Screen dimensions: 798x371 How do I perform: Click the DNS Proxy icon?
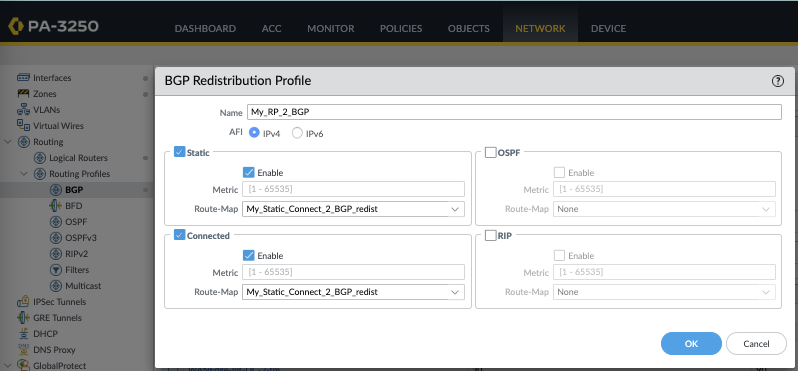(23, 349)
